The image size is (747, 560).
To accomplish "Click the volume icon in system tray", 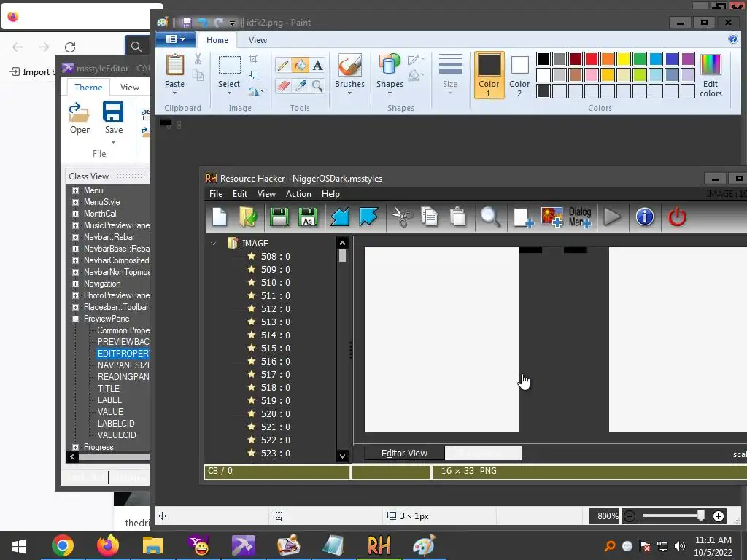I will tap(680, 546).
